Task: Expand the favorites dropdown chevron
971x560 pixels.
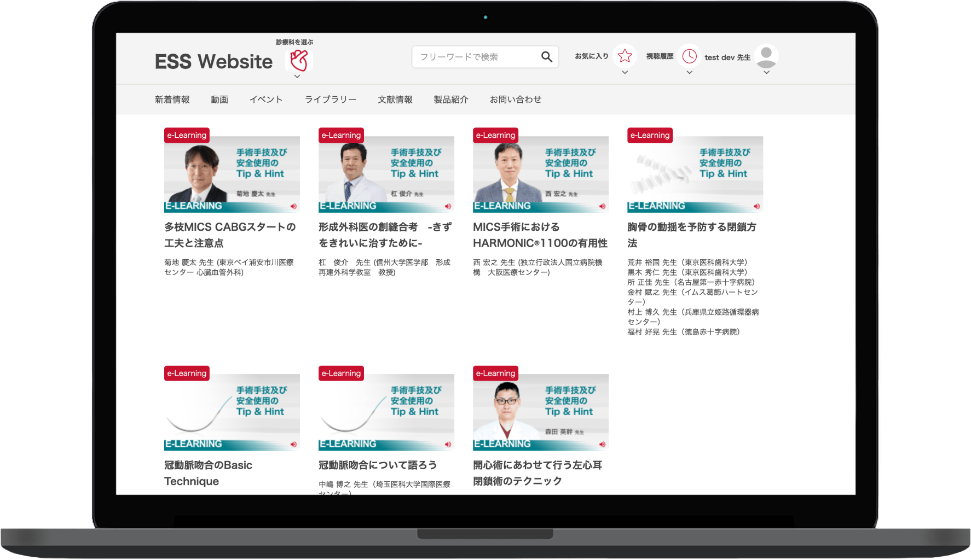Action: (x=625, y=72)
